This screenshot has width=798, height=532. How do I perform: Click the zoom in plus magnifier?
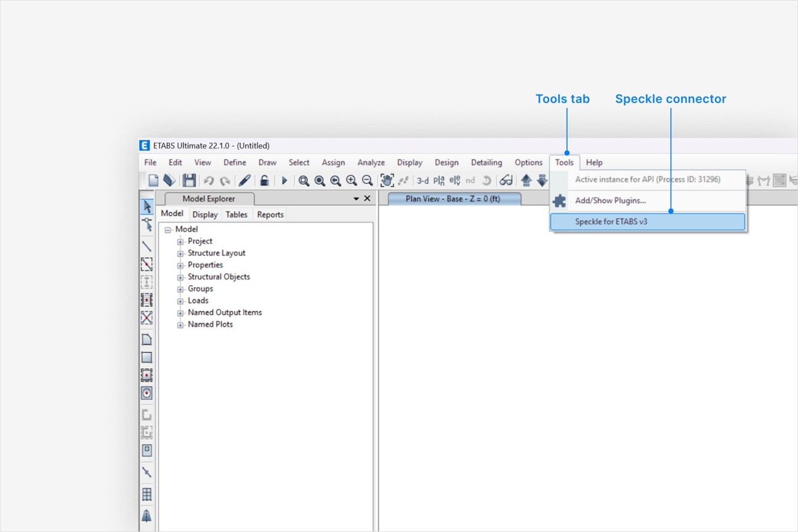pos(352,180)
